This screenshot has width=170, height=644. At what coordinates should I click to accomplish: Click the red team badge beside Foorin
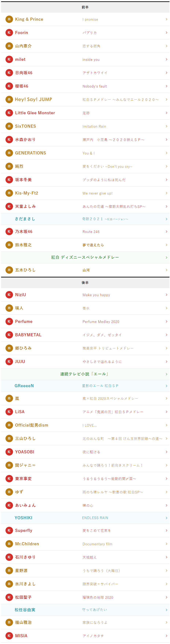pyautogui.click(x=9, y=32)
